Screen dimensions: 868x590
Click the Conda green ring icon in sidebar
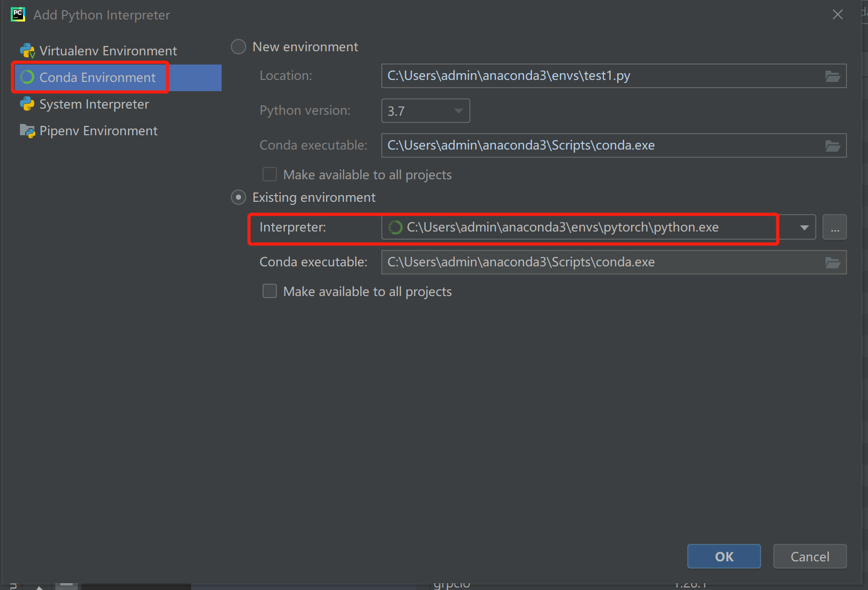pos(27,77)
